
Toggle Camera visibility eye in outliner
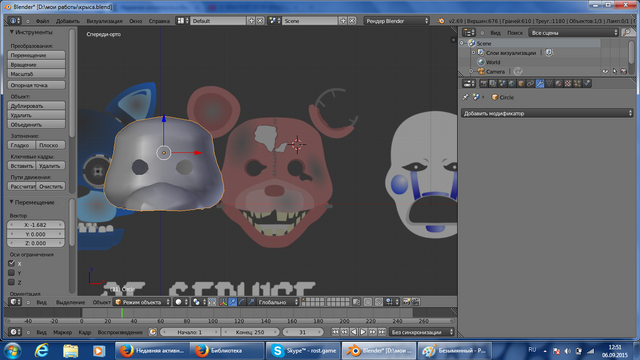605,71
